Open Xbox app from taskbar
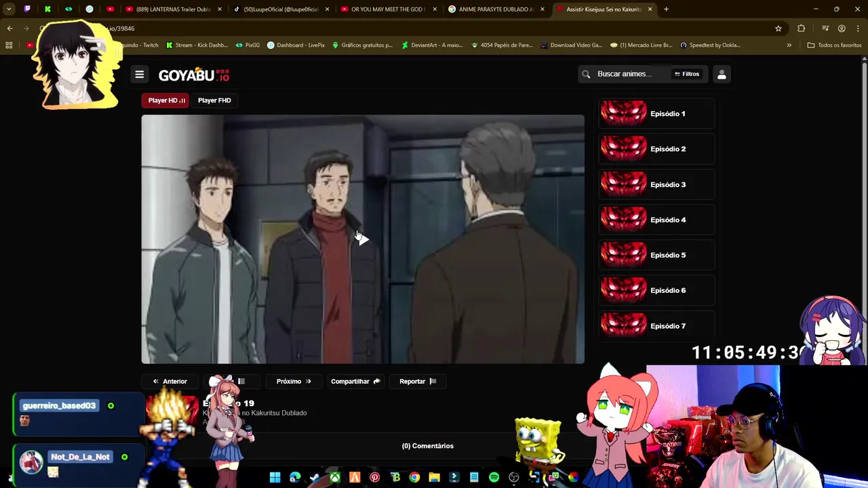The height and width of the screenshot is (488, 868). click(335, 478)
